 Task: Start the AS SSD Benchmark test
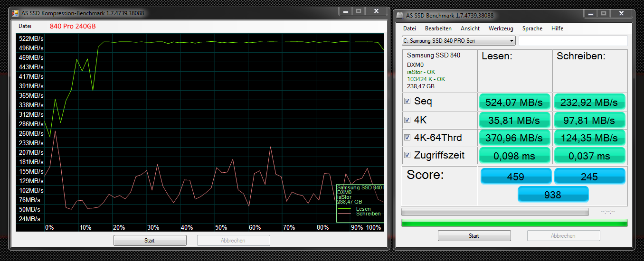tap(474, 236)
